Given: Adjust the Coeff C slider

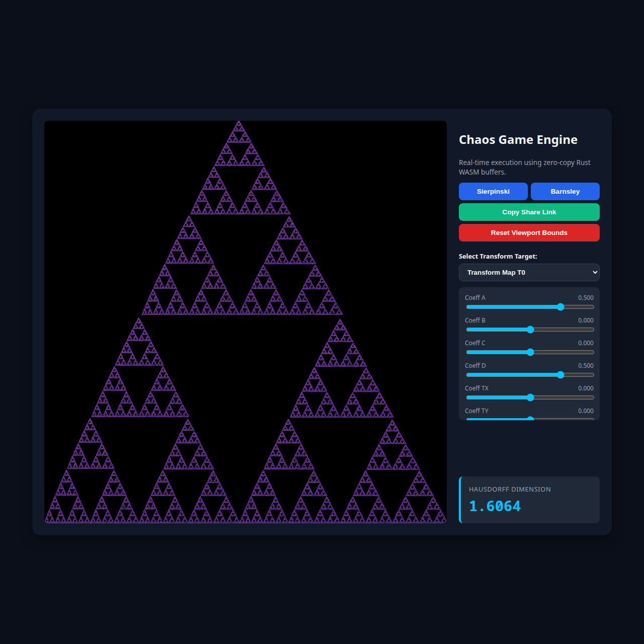Looking at the screenshot, I should click(x=530, y=352).
